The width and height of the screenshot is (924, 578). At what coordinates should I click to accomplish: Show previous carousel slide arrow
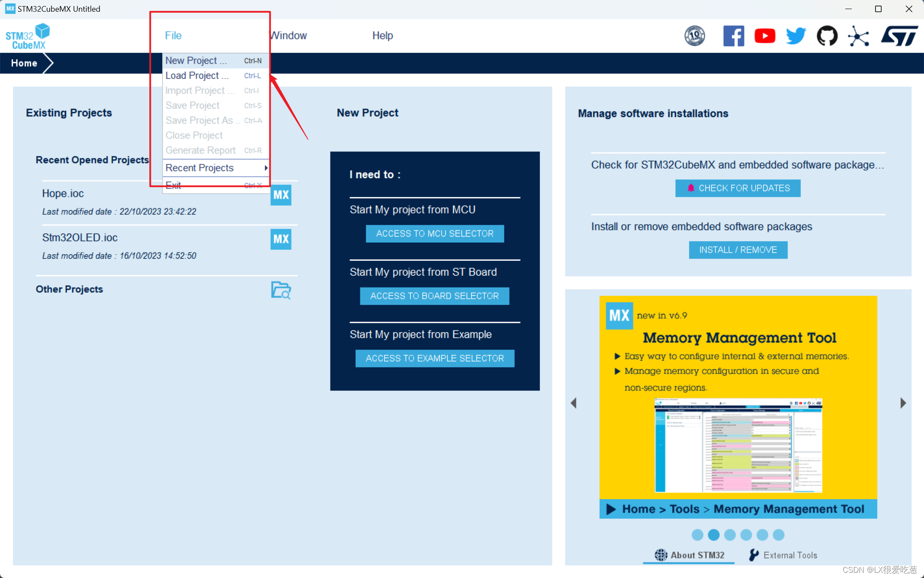(574, 403)
